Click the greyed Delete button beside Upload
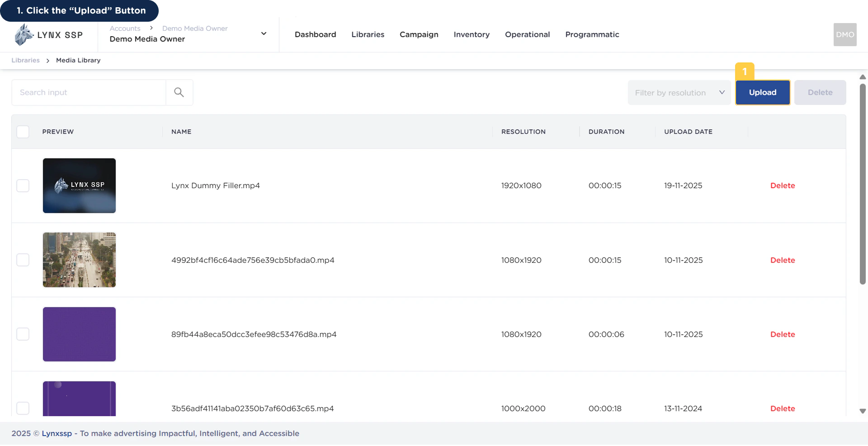This screenshot has width=868, height=446. (x=820, y=92)
